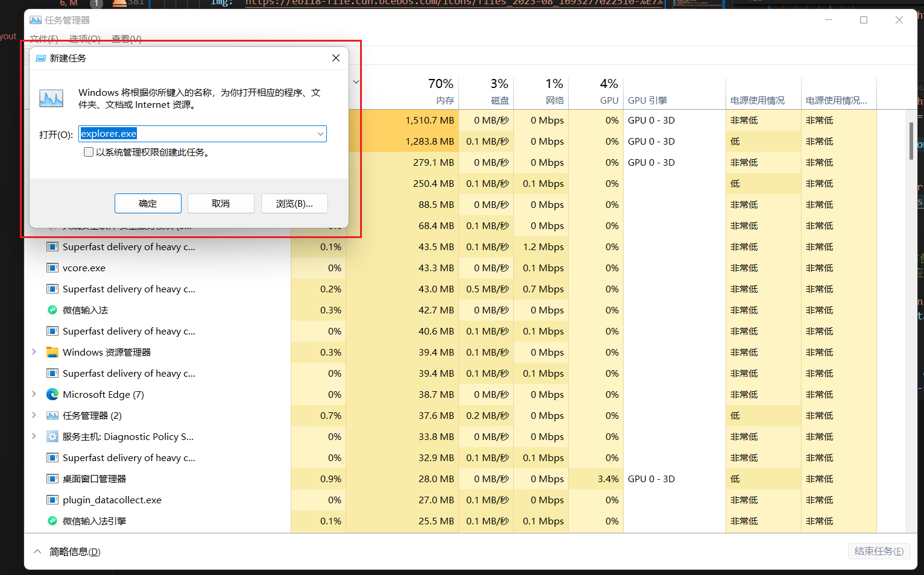Click the 1.2 Mbps network cell

pos(541,247)
